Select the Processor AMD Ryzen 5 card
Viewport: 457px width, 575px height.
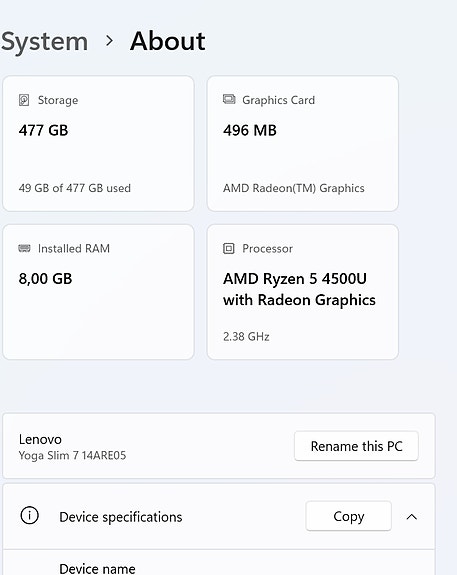[303, 292]
